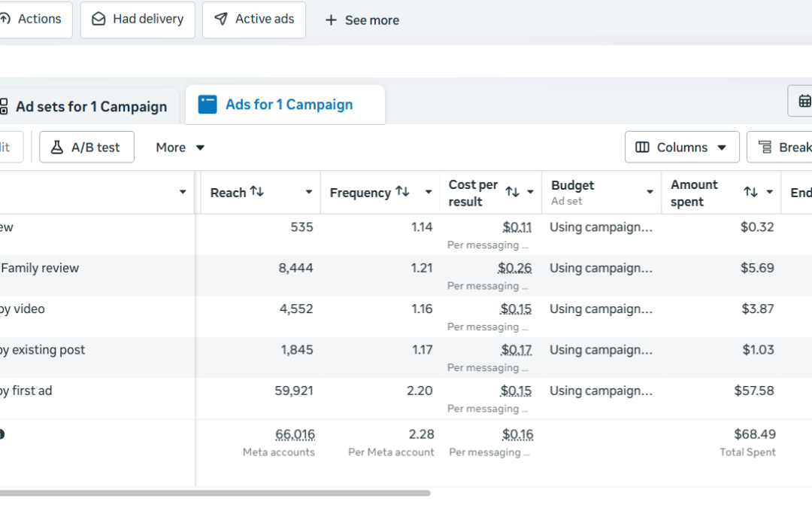Open Cost per result column options

tap(530, 192)
